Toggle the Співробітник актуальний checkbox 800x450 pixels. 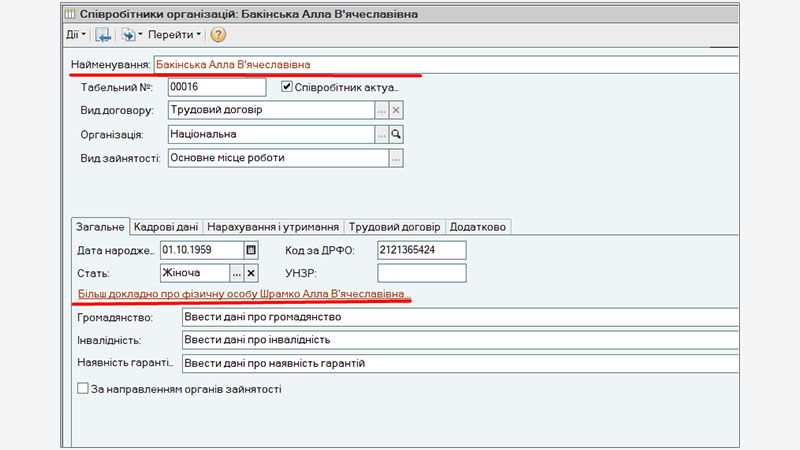287,87
